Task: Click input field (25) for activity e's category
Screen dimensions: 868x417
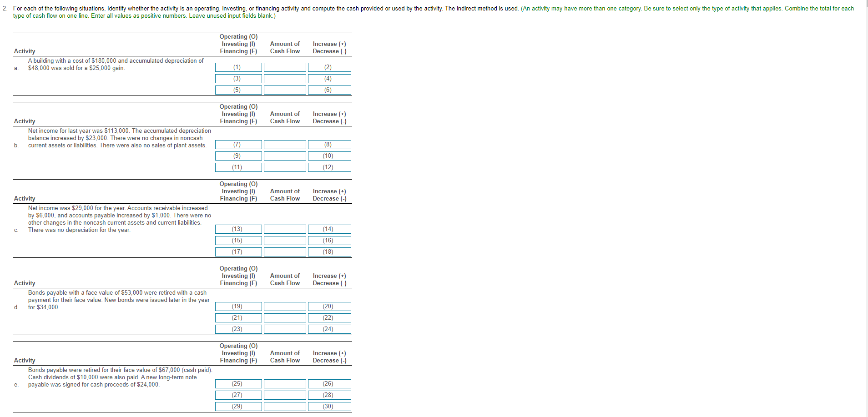Action: coord(238,383)
